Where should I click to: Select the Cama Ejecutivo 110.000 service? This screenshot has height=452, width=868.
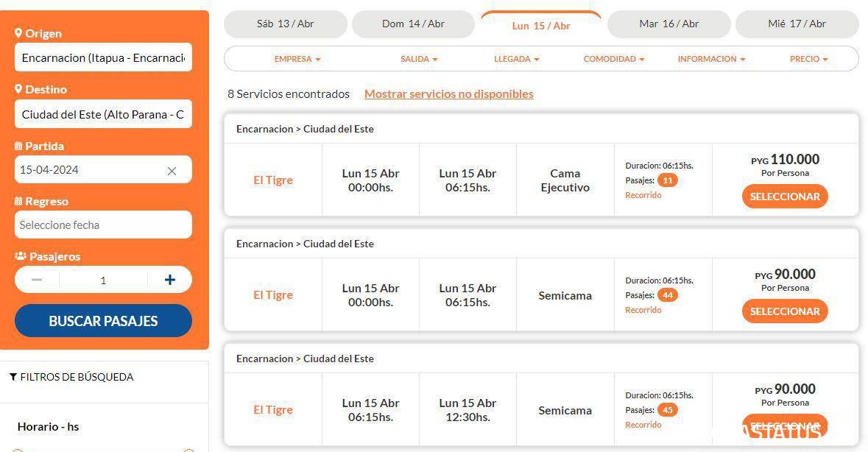[x=784, y=197]
